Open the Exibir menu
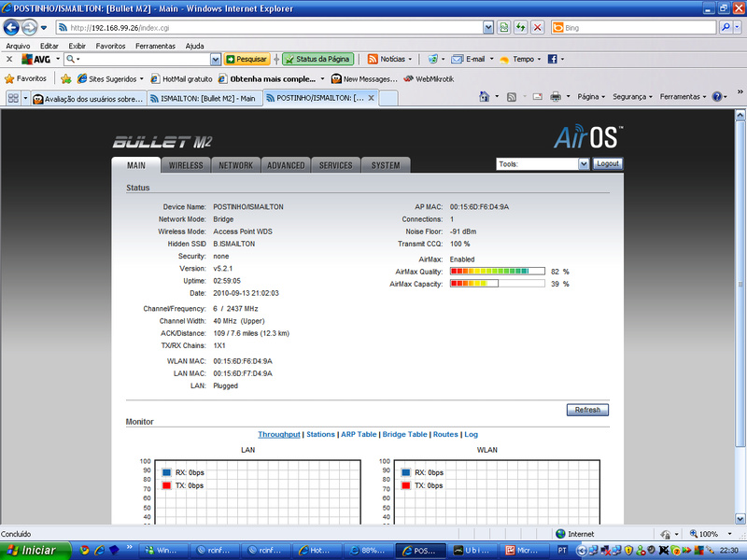Image resolution: width=747 pixels, height=560 pixels. pyautogui.click(x=77, y=46)
